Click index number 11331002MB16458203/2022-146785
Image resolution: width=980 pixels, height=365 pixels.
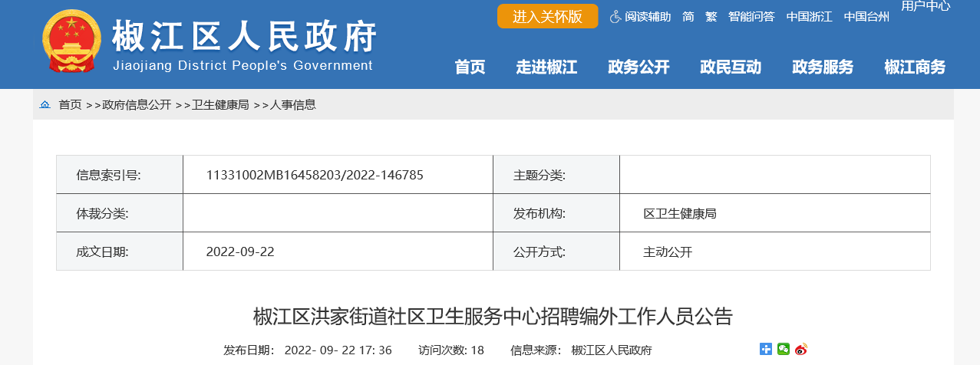pos(315,175)
